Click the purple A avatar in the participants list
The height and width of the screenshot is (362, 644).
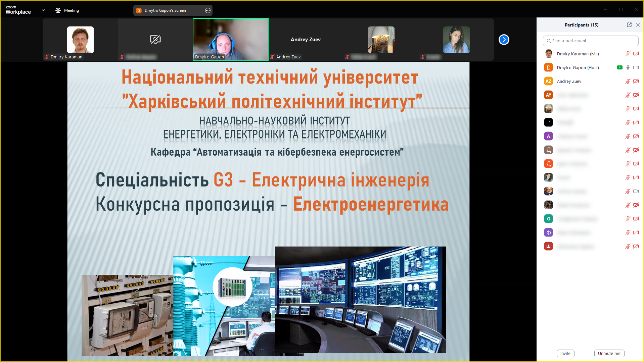coord(548,136)
